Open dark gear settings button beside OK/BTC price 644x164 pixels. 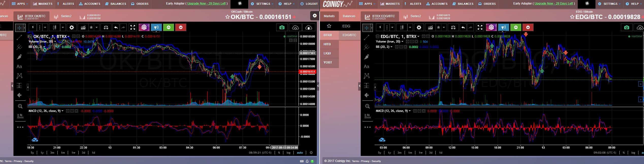click(315, 16)
